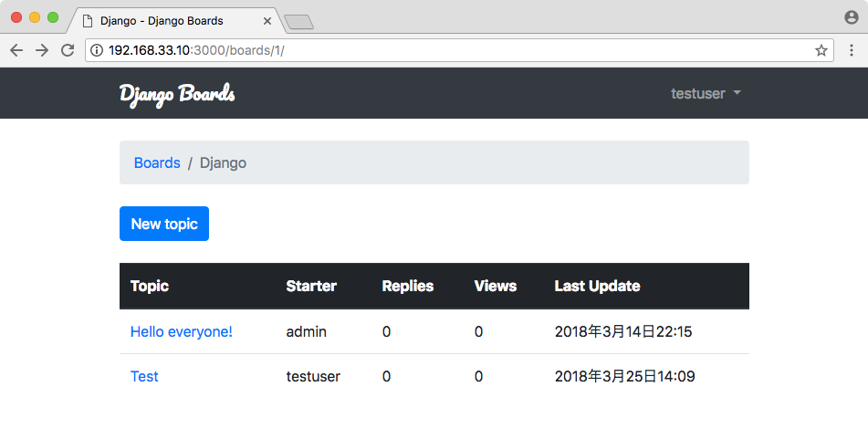Click the browser forward arrow
This screenshot has height=429, width=868.
click(42, 50)
